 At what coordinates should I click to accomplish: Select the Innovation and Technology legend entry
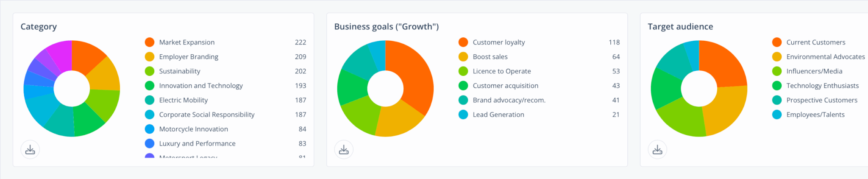[x=200, y=86]
